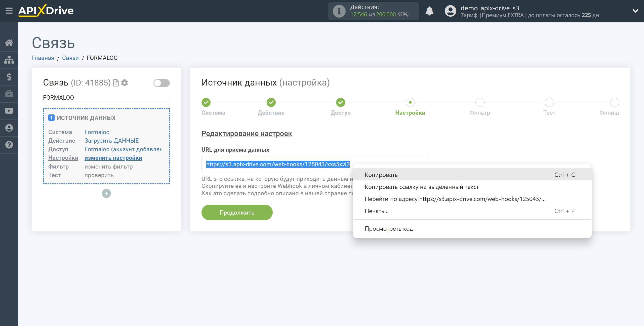
Task: Open the Главная breadcrumb link
Action: pyautogui.click(x=43, y=58)
